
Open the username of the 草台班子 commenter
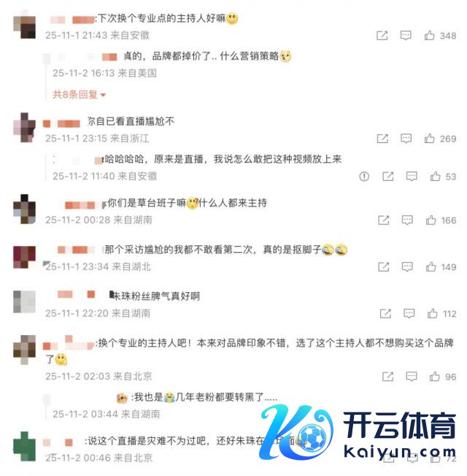point(80,205)
